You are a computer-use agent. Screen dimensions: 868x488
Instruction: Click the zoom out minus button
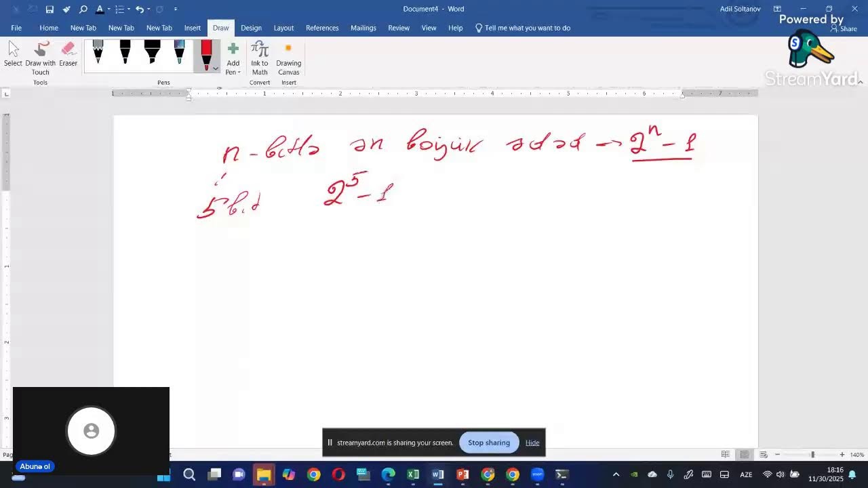pyautogui.click(x=777, y=455)
